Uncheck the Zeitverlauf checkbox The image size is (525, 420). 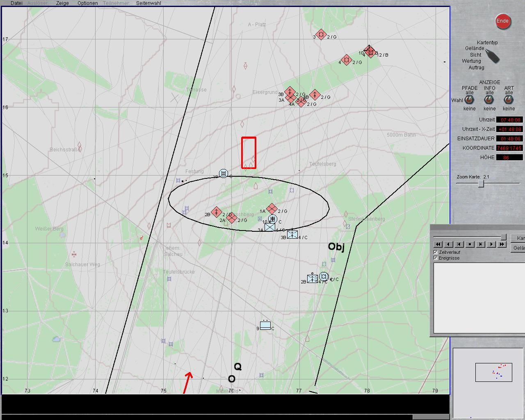point(436,252)
